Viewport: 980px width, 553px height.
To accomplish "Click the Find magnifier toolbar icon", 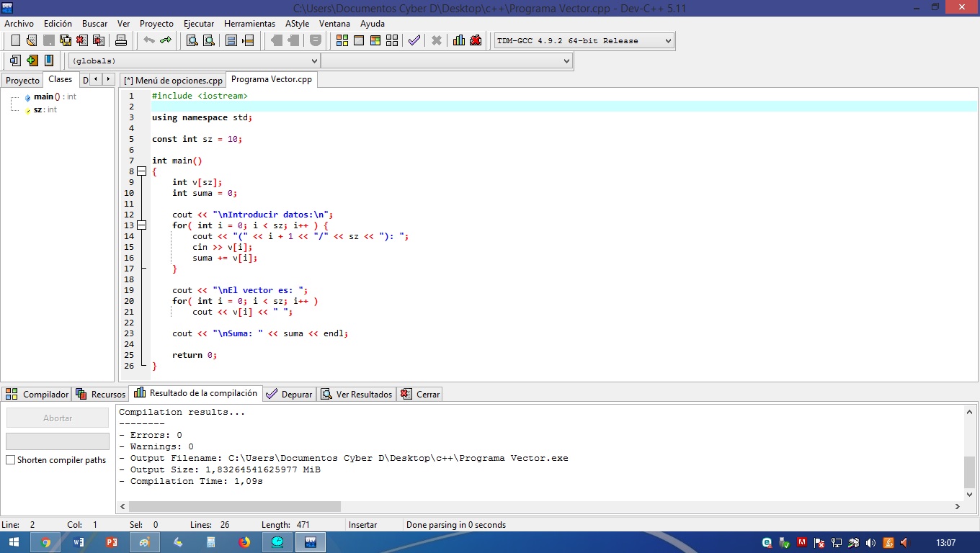I will (192, 40).
